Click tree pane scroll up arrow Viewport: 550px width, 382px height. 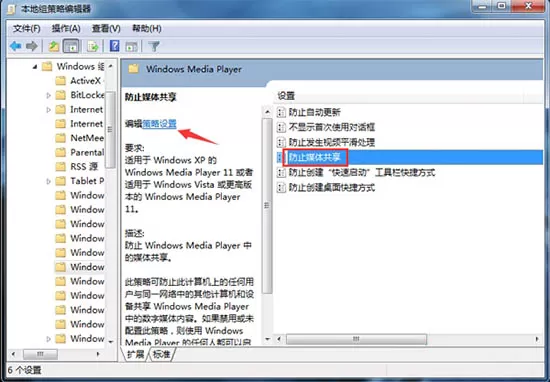pos(111,66)
